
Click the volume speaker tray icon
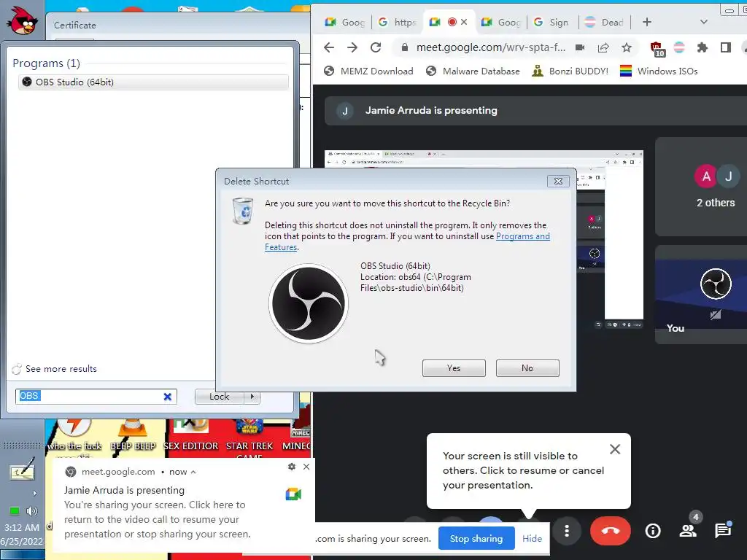32,511
